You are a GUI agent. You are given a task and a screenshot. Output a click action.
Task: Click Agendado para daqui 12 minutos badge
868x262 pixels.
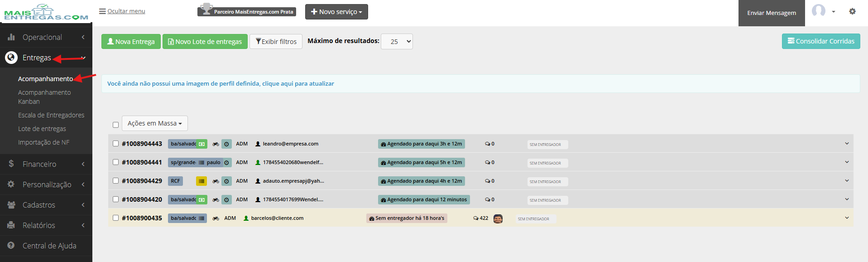424,200
